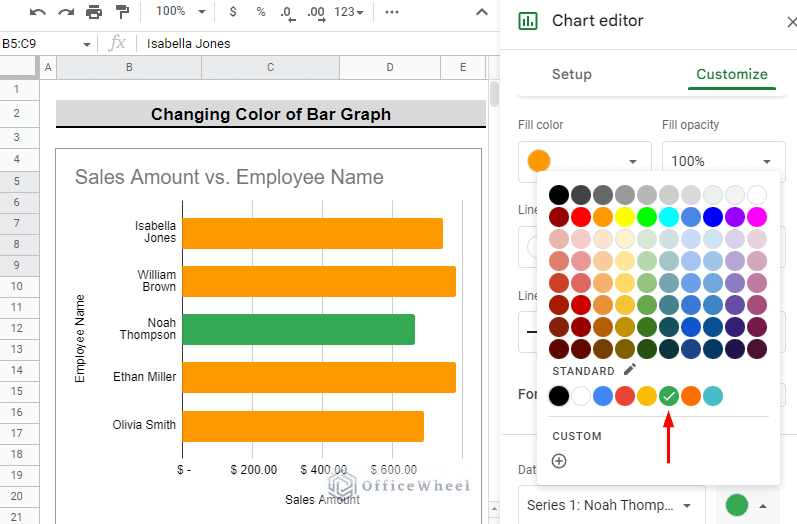
Task: Collapse the menus with up chevron
Action: [481, 12]
